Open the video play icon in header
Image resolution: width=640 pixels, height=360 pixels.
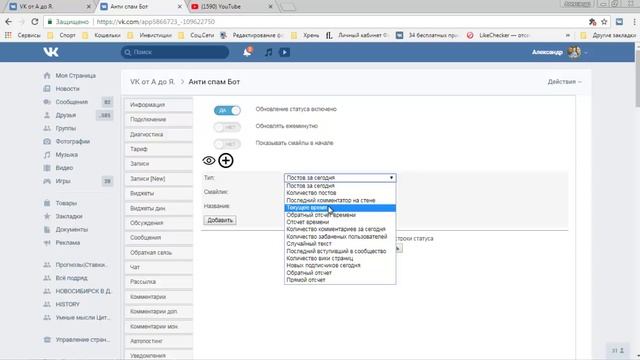(284, 52)
